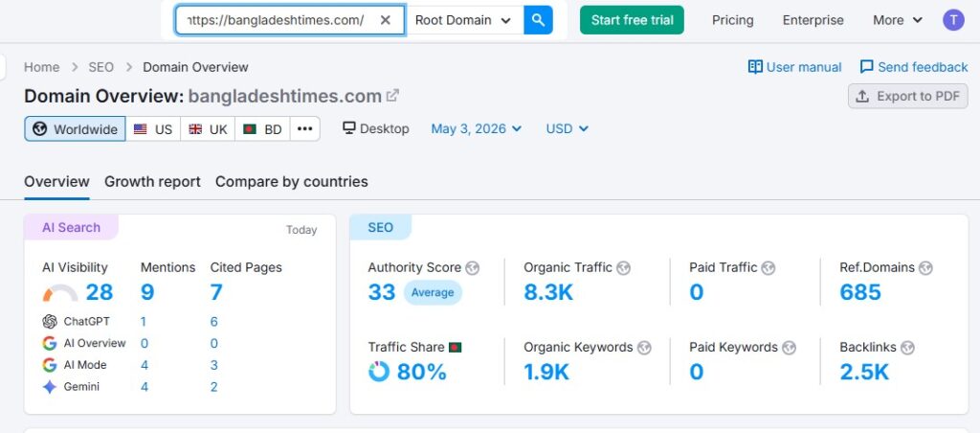980x433 pixels.
Task: Open the May 3, 2026 date dropdown
Action: 477,129
